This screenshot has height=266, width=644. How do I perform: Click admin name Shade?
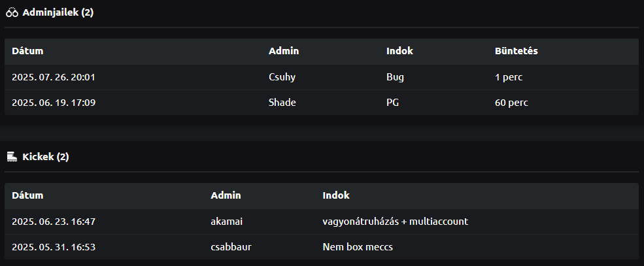click(282, 103)
